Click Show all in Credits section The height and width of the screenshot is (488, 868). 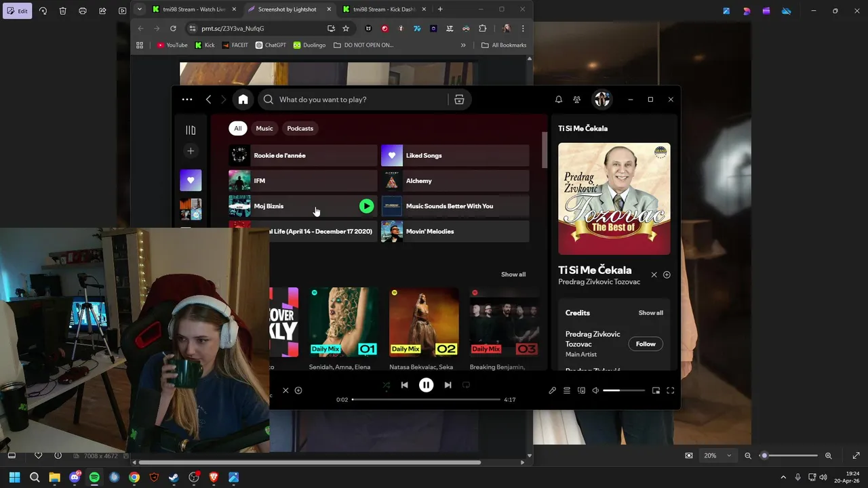651,313
